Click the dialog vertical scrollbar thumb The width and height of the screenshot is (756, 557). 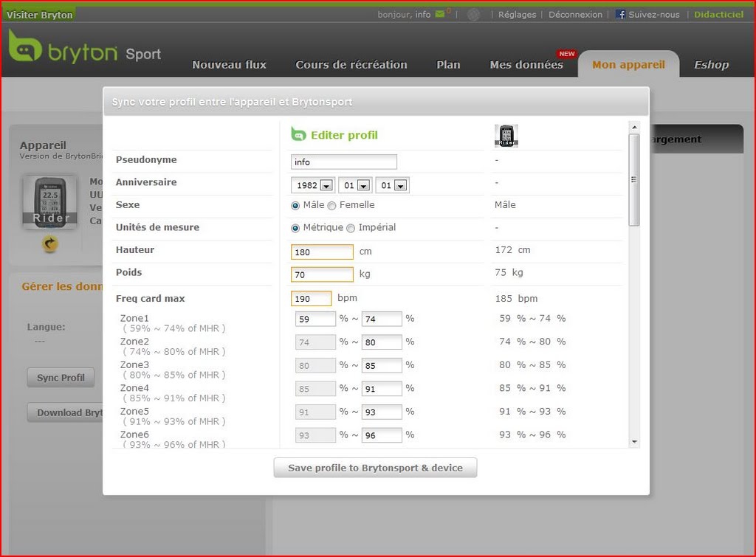click(634, 180)
